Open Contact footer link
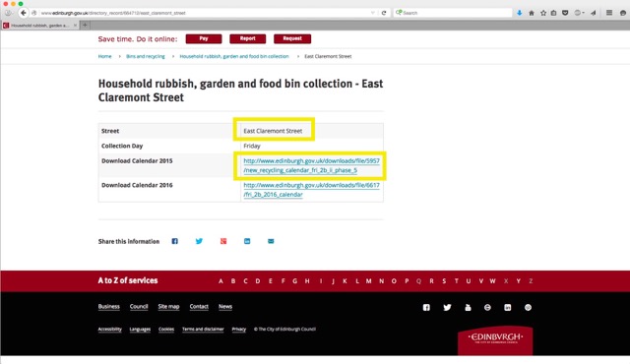 [x=199, y=307]
